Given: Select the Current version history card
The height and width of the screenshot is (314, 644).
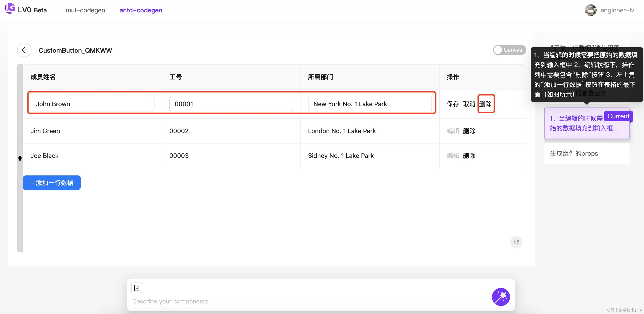Looking at the screenshot, I should click(586, 123).
